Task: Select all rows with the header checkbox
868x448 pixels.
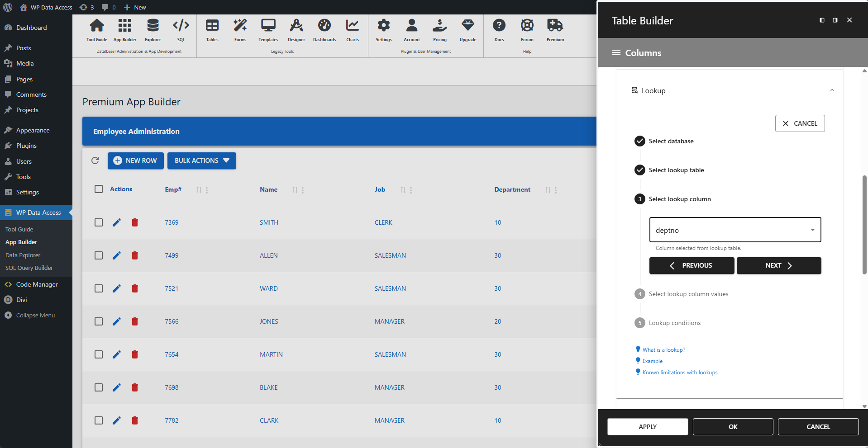Action: click(98, 189)
